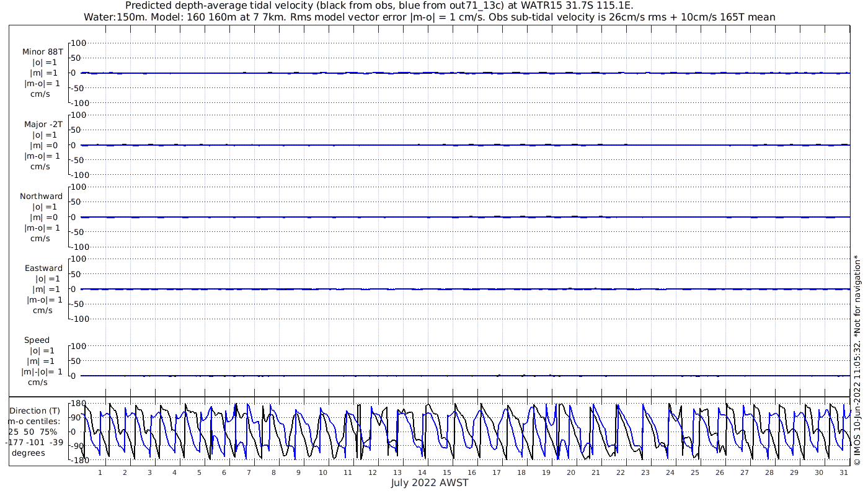Viewport: 868px width, 496px height.
Task: Click day '1' on the date axis
Action: point(100,472)
